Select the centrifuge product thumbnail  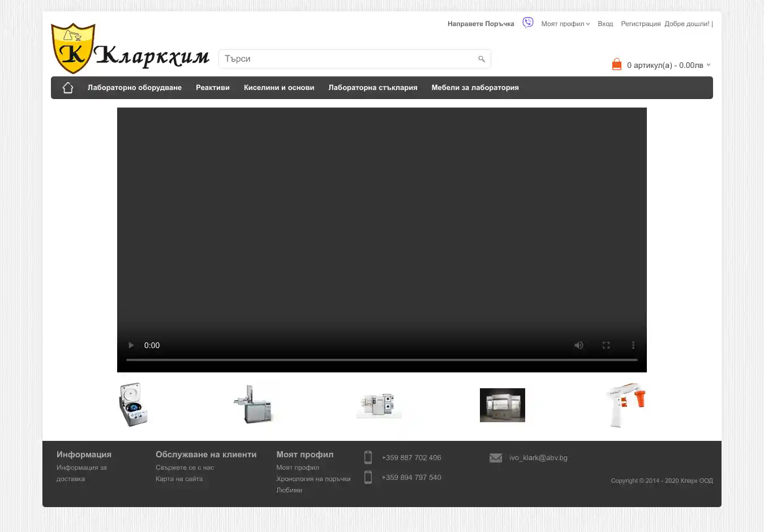pyautogui.click(x=133, y=405)
